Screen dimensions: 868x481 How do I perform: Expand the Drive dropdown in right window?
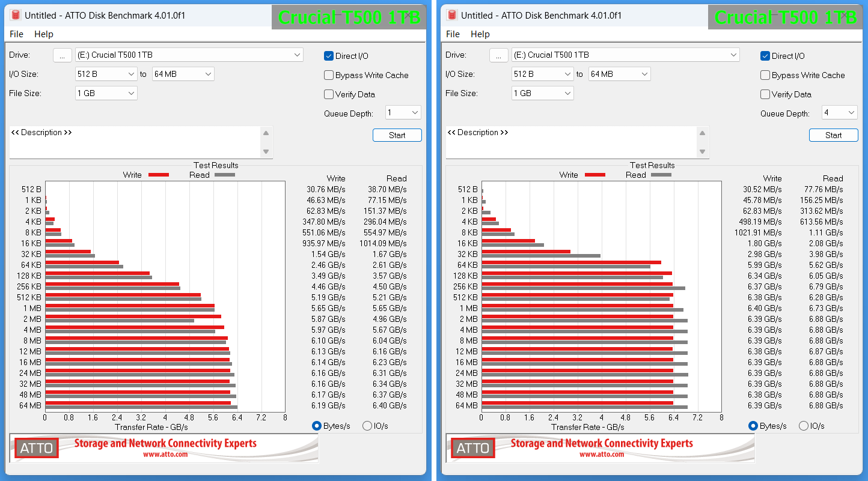point(626,55)
